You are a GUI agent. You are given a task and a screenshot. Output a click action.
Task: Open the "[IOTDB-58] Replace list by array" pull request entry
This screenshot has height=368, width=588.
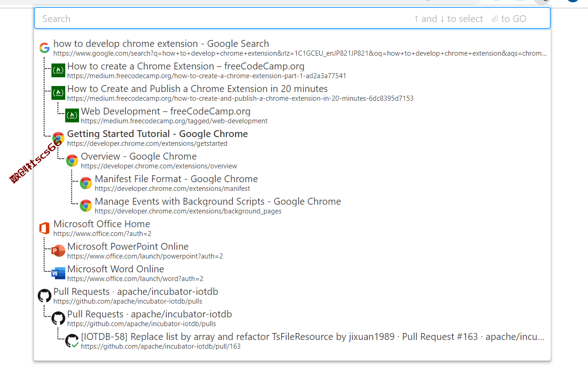(x=313, y=337)
